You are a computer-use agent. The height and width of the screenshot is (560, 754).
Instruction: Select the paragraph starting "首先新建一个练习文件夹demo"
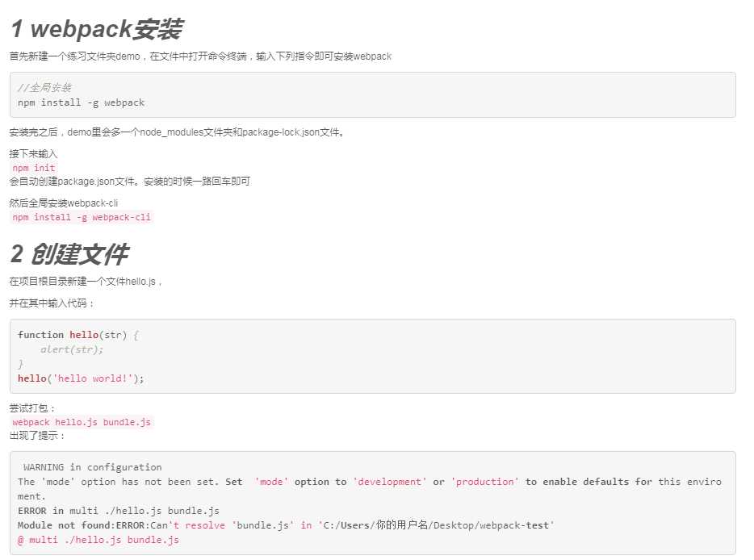200,56
